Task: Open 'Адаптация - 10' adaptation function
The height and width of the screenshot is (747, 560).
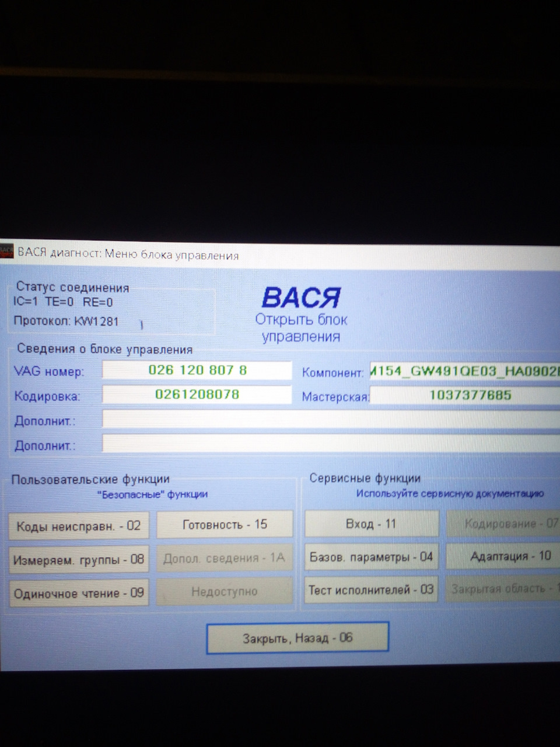Action: click(503, 556)
